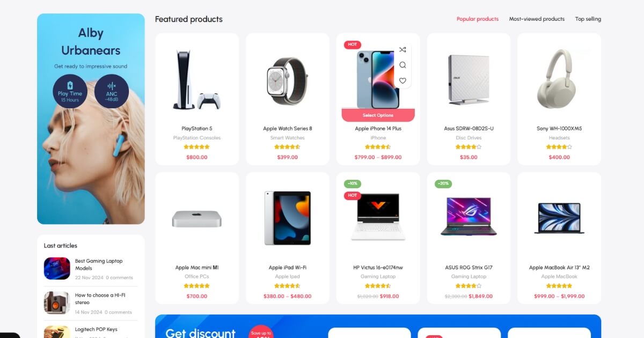Open Best Gaming Laptop Models article

tap(99, 264)
